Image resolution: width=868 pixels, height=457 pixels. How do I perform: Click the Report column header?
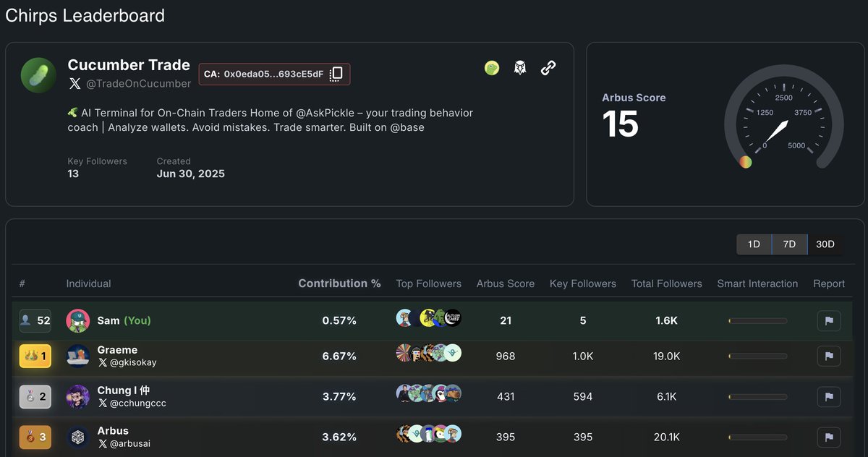[829, 283]
